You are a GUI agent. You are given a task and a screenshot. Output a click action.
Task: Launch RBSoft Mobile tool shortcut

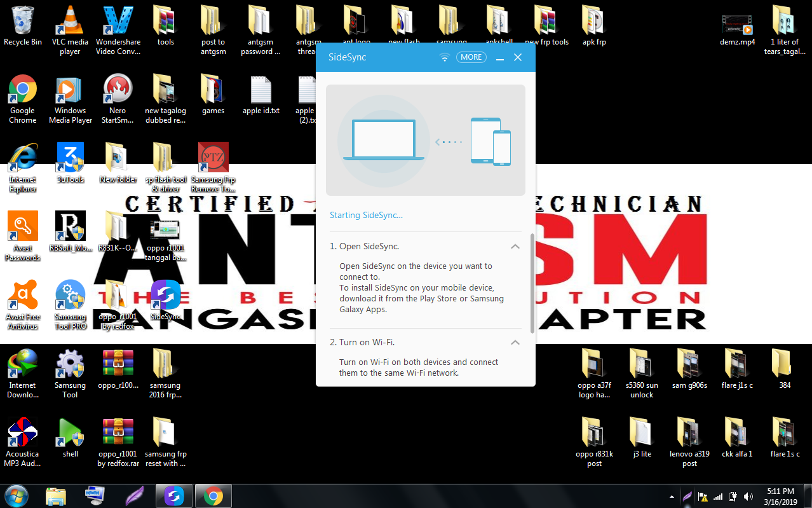coord(71,232)
